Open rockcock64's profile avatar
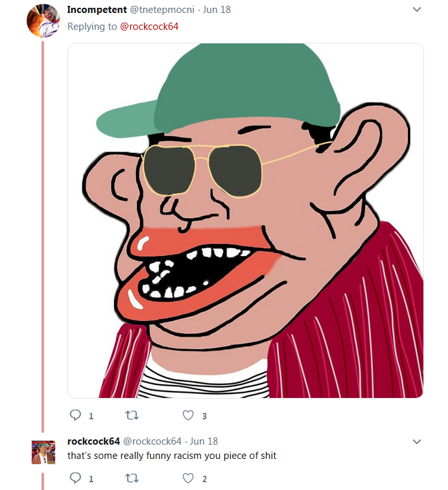 pyautogui.click(x=43, y=452)
